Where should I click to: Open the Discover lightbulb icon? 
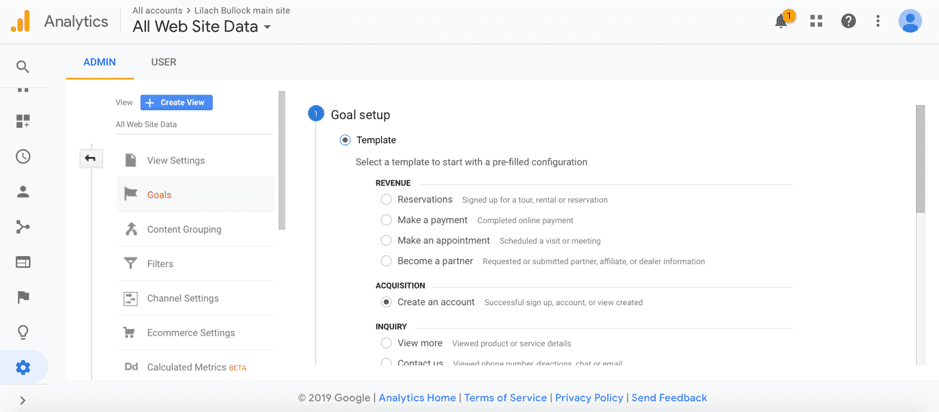[x=23, y=332]
